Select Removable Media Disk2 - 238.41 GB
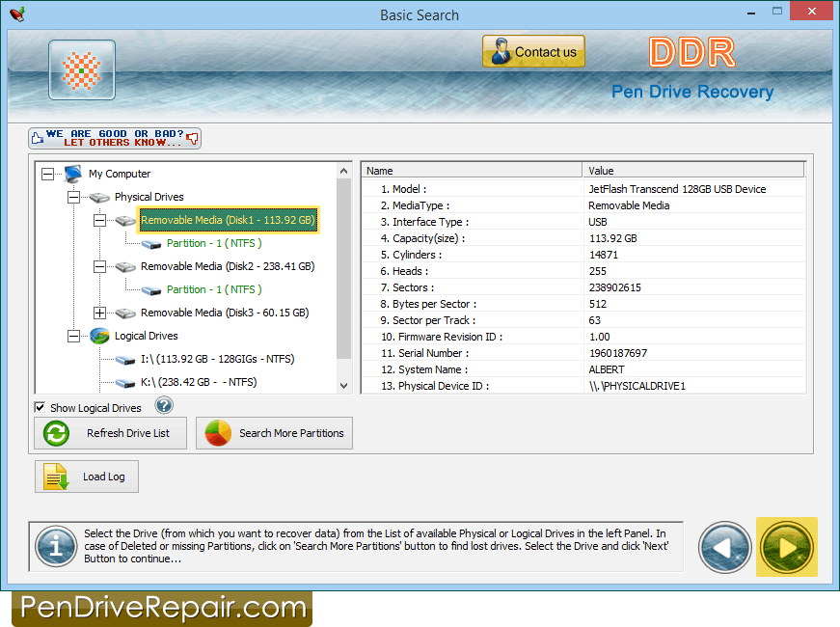The width and height of the screenshot is (840, 627). click(228, 266)
